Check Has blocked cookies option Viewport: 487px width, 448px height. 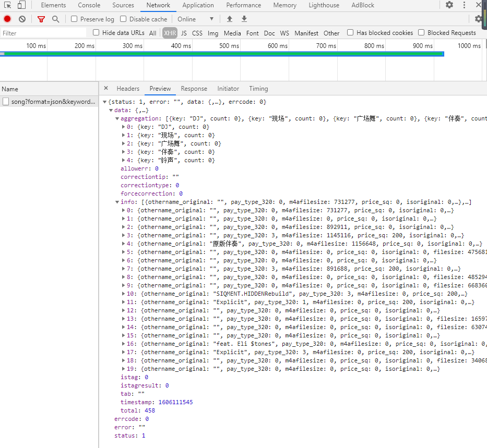point(350,32)
